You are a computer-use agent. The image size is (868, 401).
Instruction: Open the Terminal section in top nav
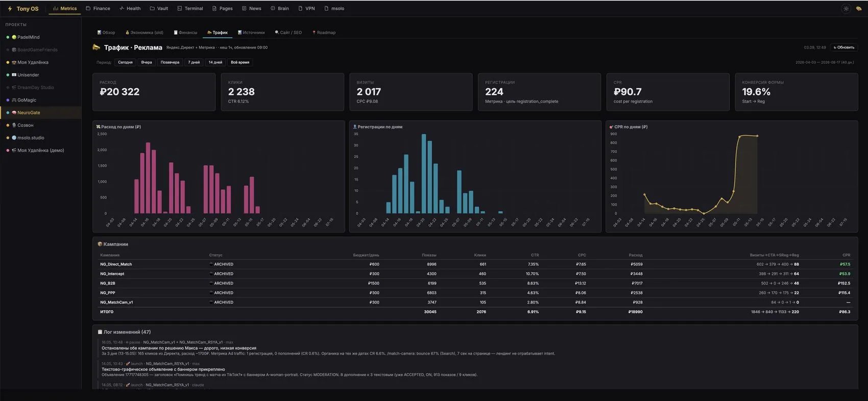click(x=190, y=9)
